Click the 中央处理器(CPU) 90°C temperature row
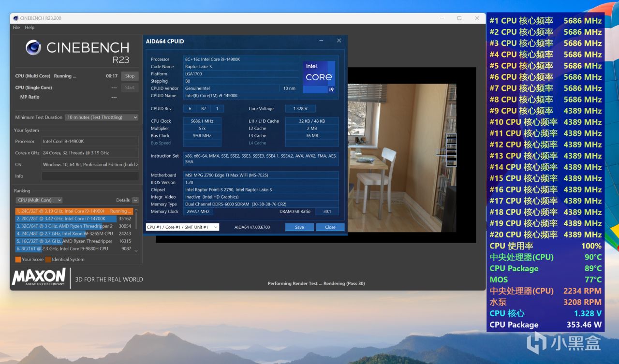 545,257
